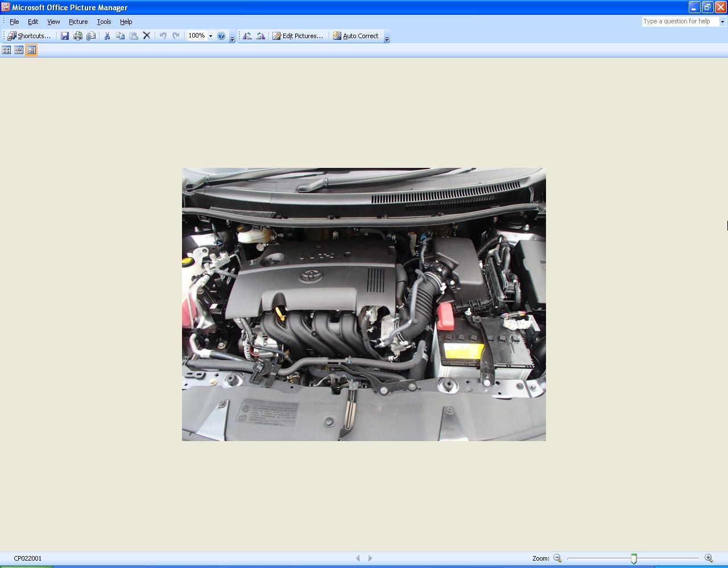The width and height of the screenshot is (728, 568).
Task: Rotate the picture right
Action: (260, 36)
